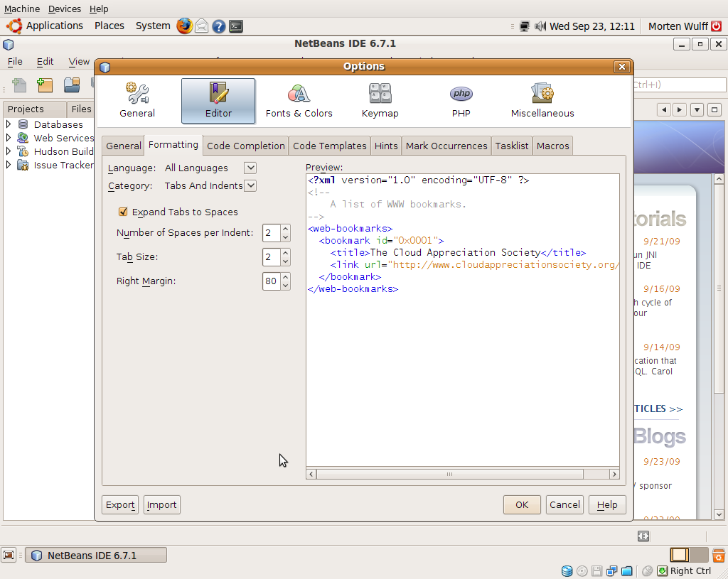Switch to the Tasklist tab

[x=512, y=146]
